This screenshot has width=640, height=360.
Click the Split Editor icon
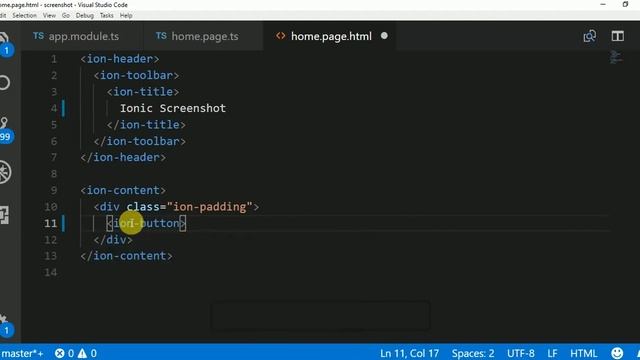click(x=618, y=36)
